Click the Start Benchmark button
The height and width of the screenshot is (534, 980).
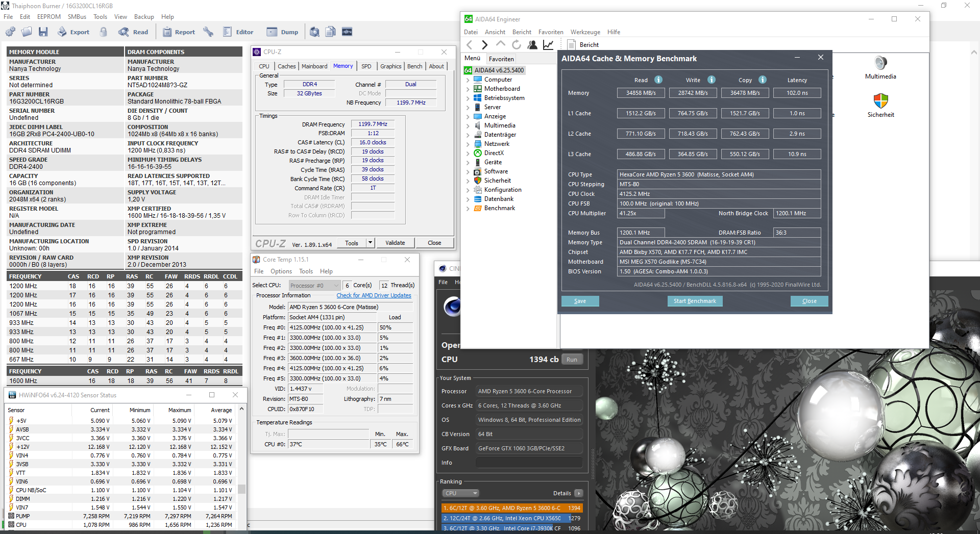tap(695, 301)
